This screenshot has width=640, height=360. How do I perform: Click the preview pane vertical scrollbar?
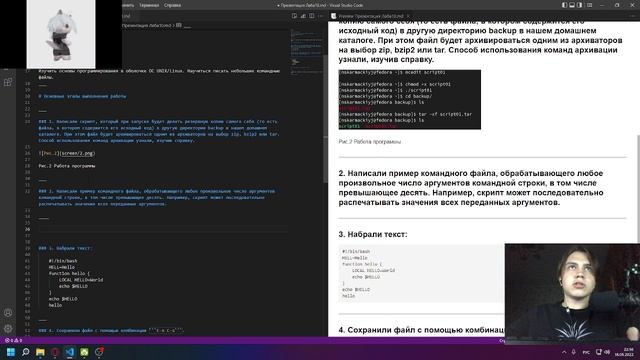pos(638,188)
